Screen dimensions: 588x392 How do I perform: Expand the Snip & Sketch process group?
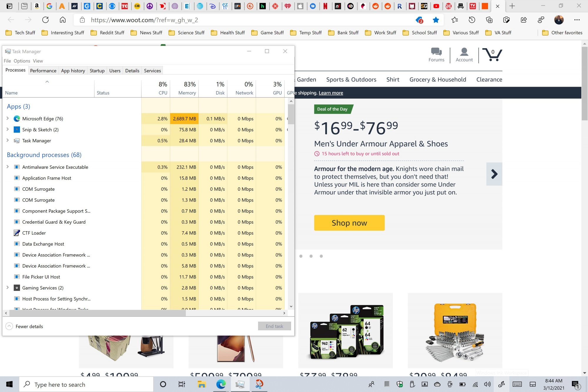8,129
